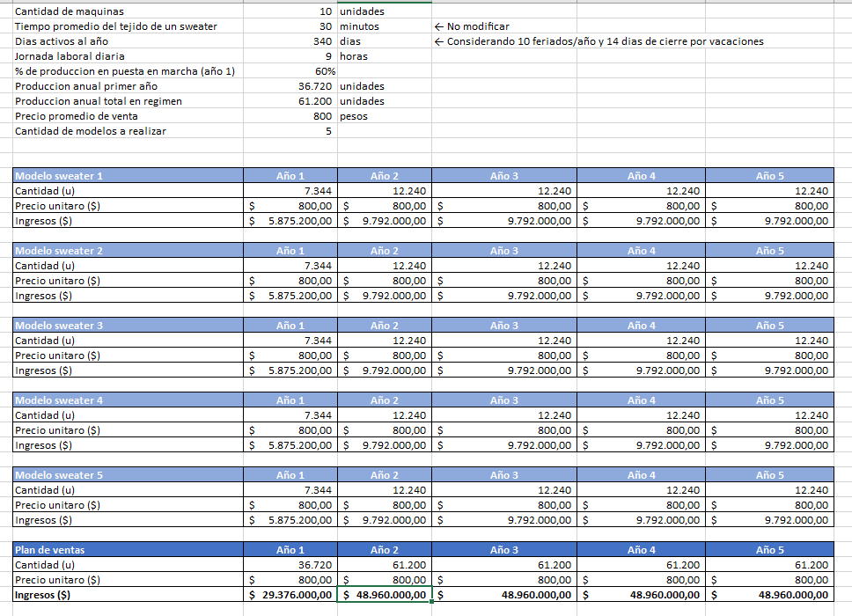Select Modelo sweater 1 Año 2 Ingresos value
This screenshot has width=852, height=616.
coord(385,221)
